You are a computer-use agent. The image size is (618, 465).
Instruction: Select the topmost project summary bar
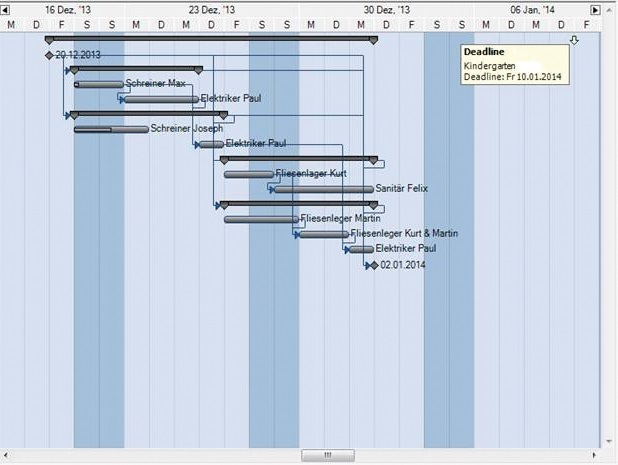pyautogui.click(x=210, y=39)
